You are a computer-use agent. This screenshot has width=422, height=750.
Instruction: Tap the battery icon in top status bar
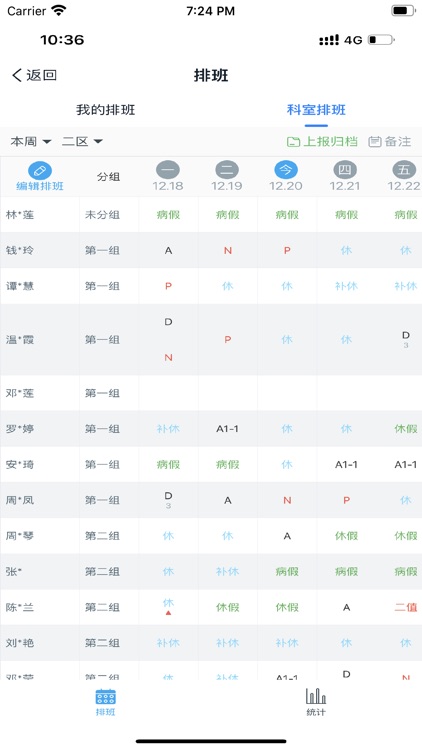(x=403, y=11)
